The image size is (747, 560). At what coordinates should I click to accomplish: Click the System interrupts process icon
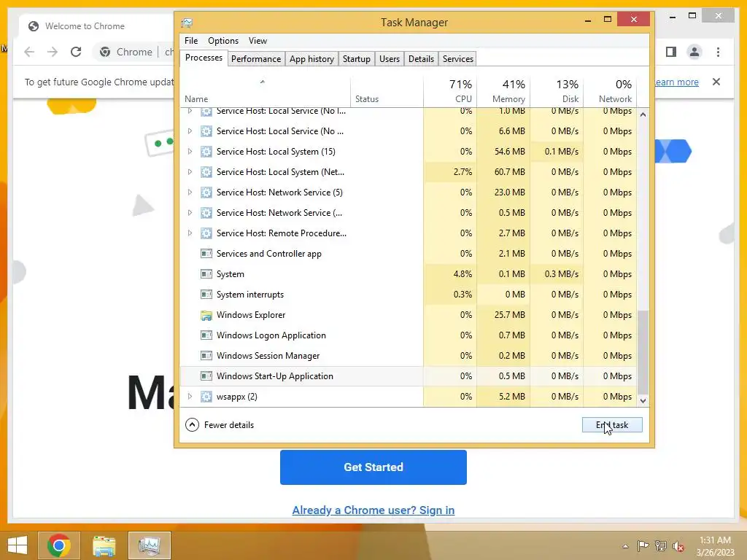206,295
